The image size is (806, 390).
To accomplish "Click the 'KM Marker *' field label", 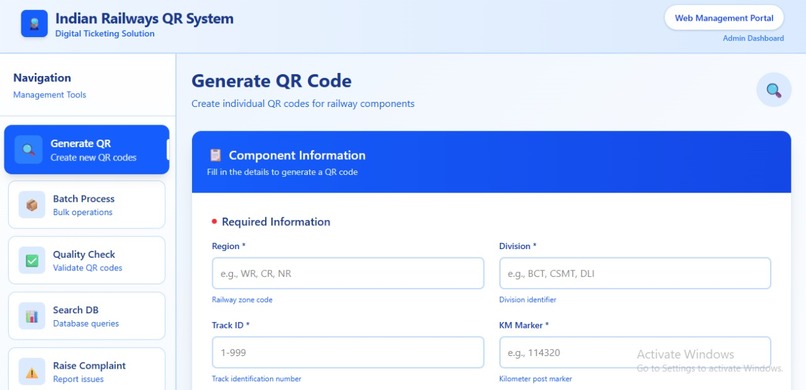I will (x=524, y=325).
